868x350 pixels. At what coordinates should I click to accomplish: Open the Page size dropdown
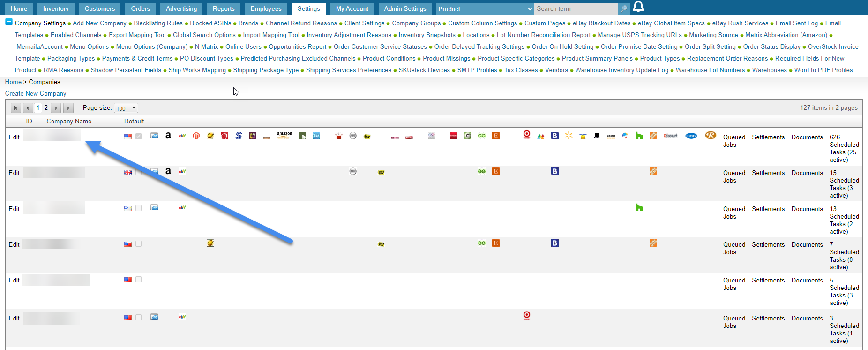tap(126, 108)
